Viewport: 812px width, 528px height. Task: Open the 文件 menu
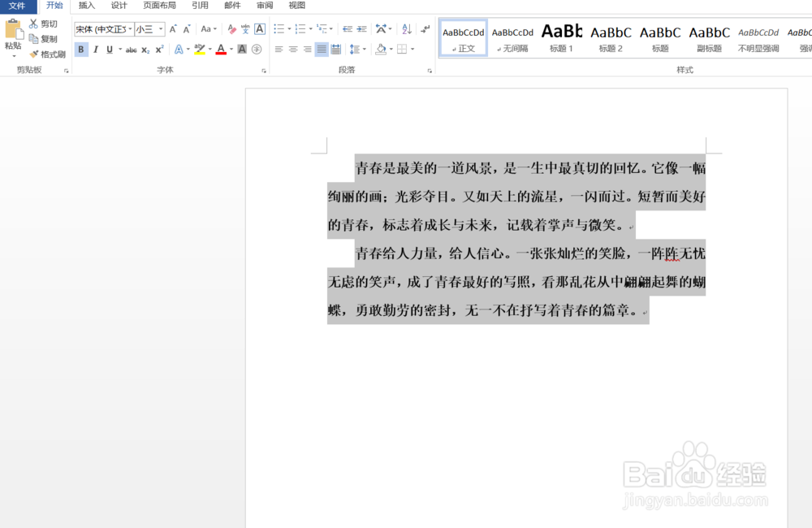19,6
